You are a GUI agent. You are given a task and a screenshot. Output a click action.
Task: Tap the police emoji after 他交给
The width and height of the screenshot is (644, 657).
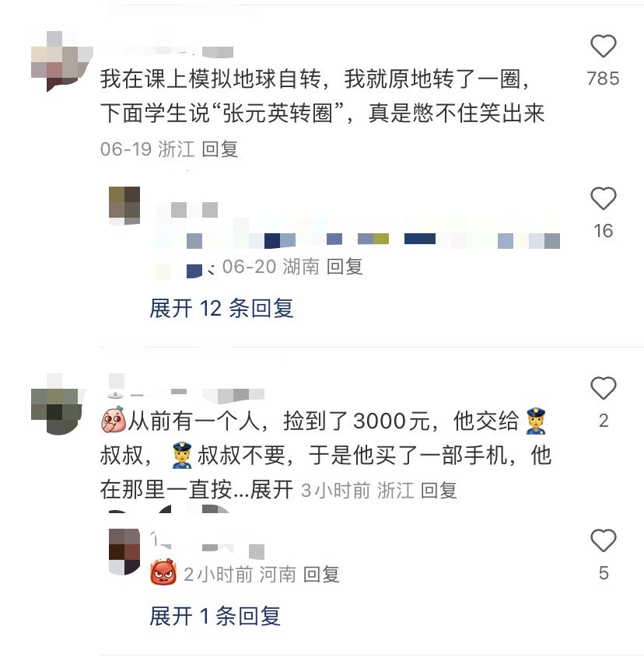point(536,421)
